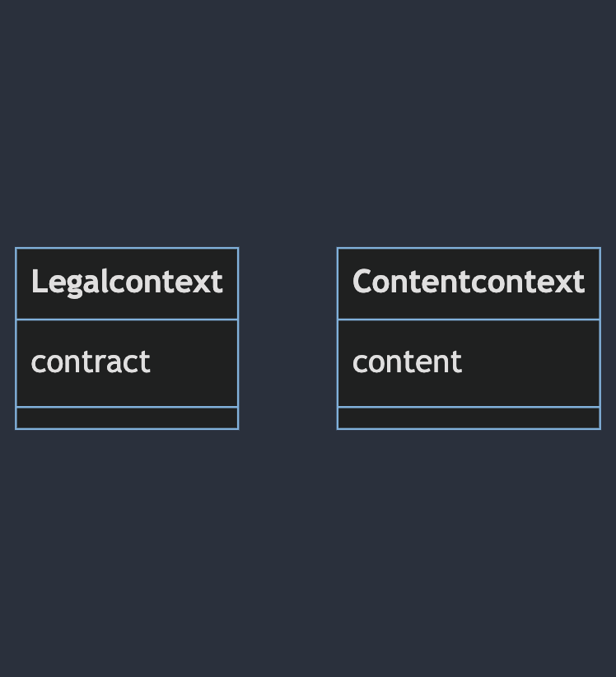Select divider line below the contract attribute
Screen dimensions: 616x677
pos(127,407)
